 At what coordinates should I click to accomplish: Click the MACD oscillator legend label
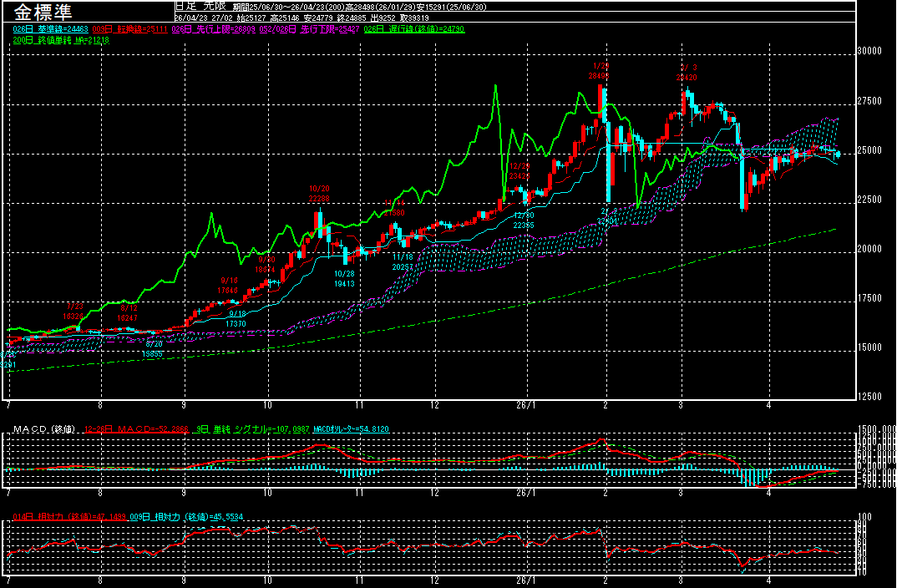coord(351,429)
